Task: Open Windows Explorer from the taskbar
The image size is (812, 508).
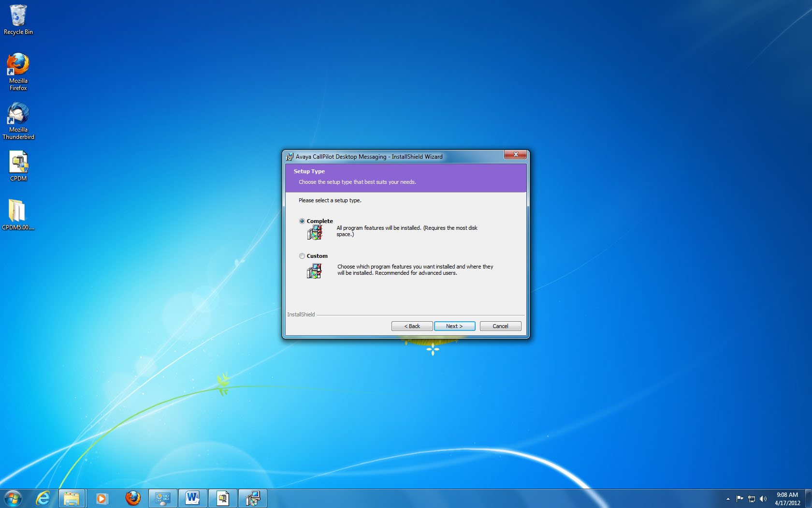Action: (72, 498)
